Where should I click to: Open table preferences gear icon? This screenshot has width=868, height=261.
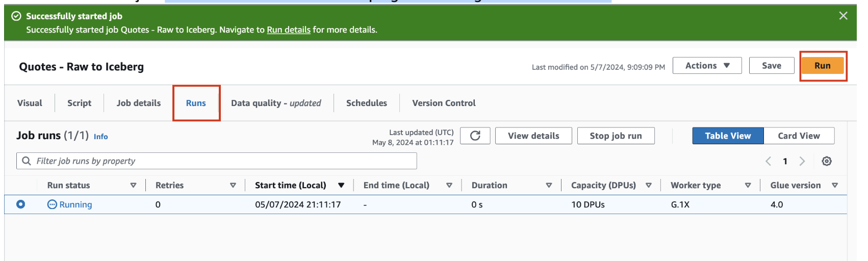(827, 161)
